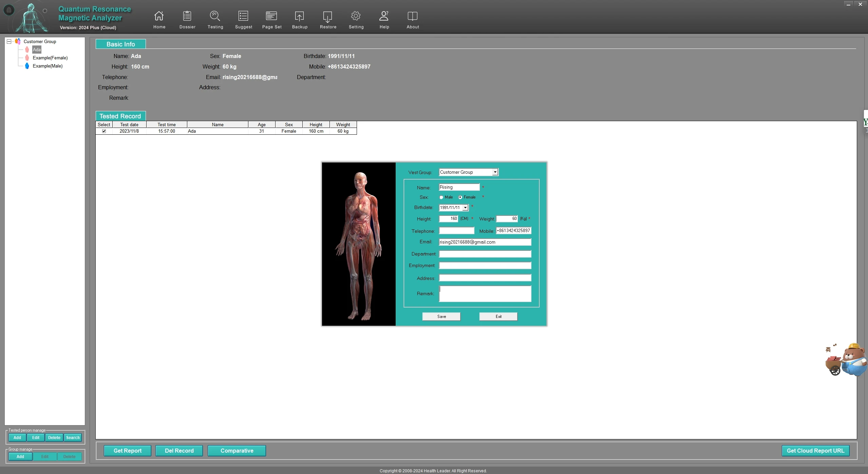Image resolution: width=868 pixels, height=474 pixels.
Task: Open the Vest Group dropdown
Action: (x=495, y=172)
